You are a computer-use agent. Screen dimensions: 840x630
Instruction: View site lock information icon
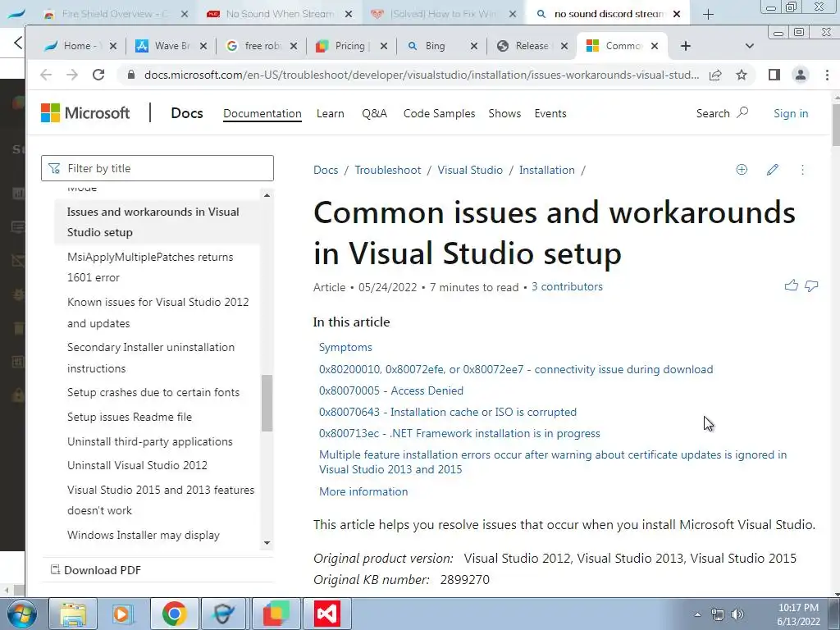click(x=130, y=75)
